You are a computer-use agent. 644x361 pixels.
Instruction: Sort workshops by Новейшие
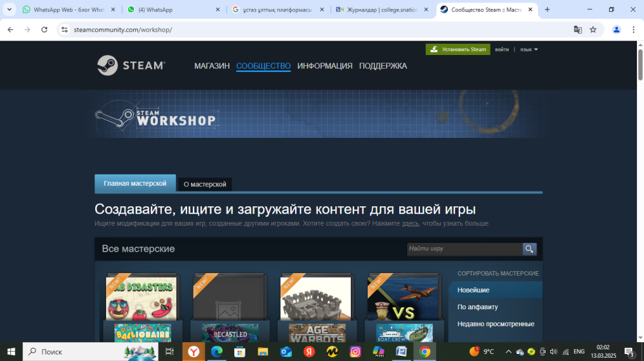(495, 290)
